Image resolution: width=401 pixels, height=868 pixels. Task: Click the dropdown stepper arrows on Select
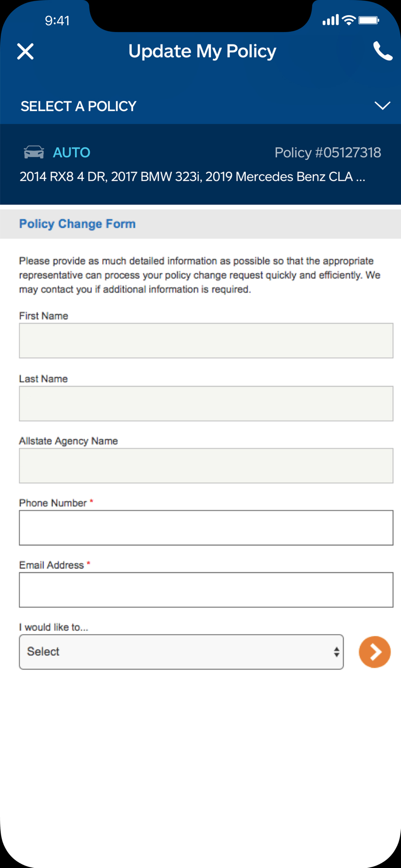click(x=336, y=652)
